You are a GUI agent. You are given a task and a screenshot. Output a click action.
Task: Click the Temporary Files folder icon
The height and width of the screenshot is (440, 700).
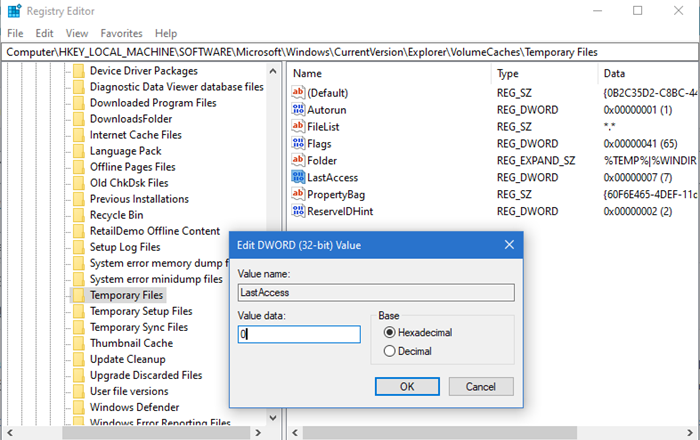[x=79, y=295]
